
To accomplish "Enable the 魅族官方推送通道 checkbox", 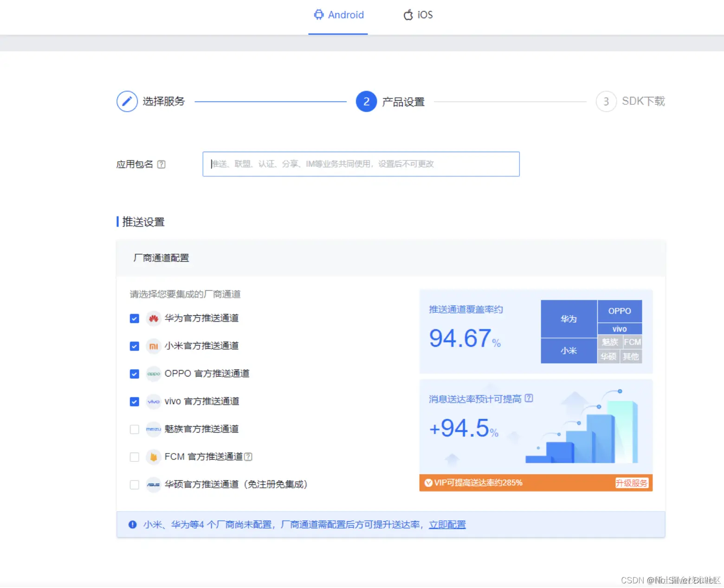I will [134, 429].
